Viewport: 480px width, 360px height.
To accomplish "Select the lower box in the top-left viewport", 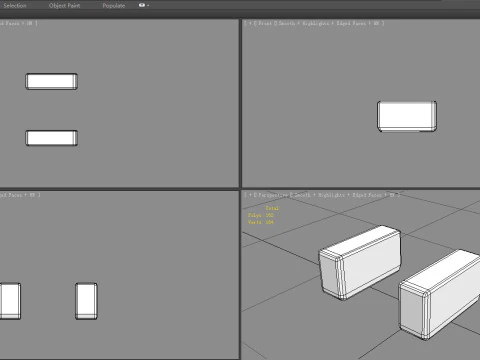I will click(x=51, y=138).
